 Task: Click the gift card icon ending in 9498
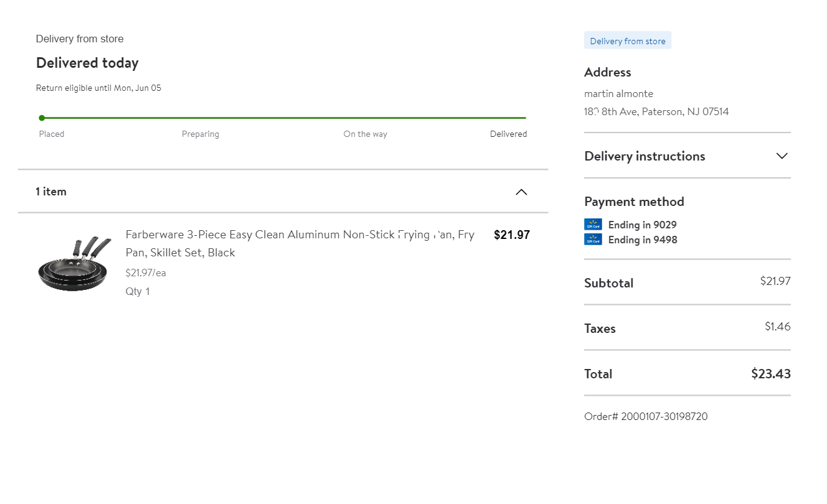[x=593, y=240]
